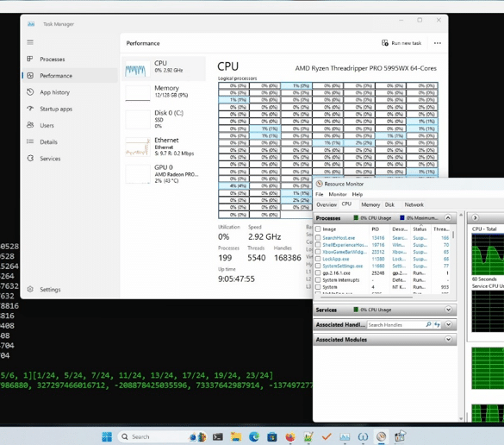Open the Firefox taskbar icon
Image resolution: width=504 pixels, height=445 pixels.
(x=290, y=436)
